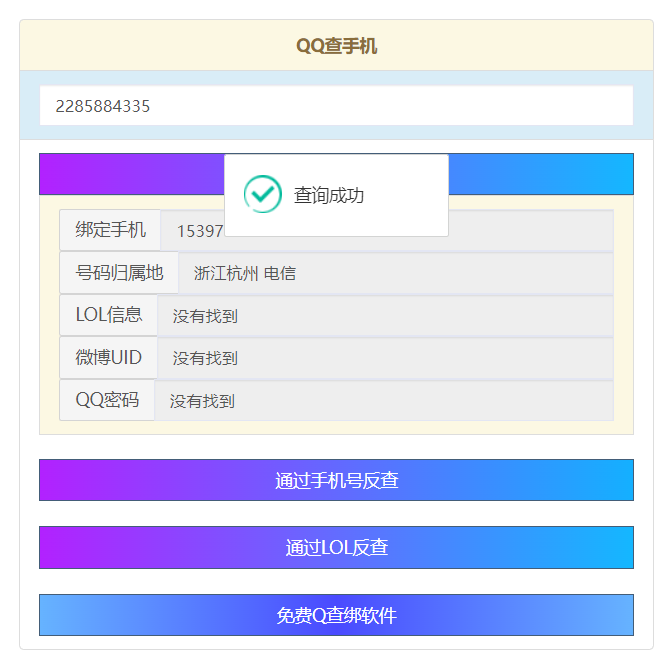Select the 号码归属地 label
The height and width of the screenshot is (656, 667).
119,273
